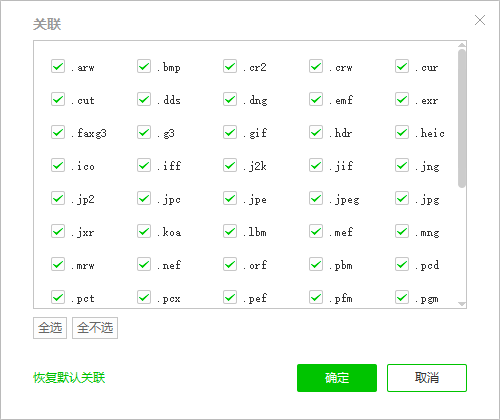Uncheck the .arw file association checkbox
The width and height of the screenshot is (500, 420).
pyautogui.click(x=58, y=66)
